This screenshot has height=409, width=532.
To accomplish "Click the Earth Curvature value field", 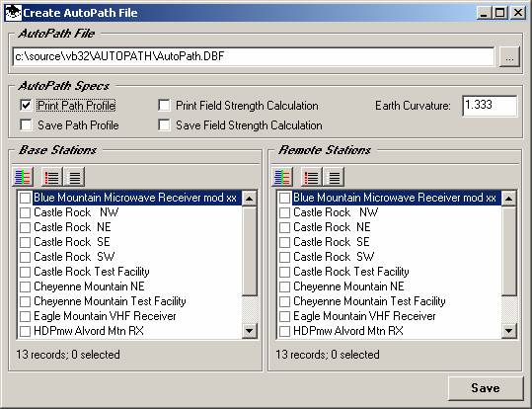I will pos(490,106).
